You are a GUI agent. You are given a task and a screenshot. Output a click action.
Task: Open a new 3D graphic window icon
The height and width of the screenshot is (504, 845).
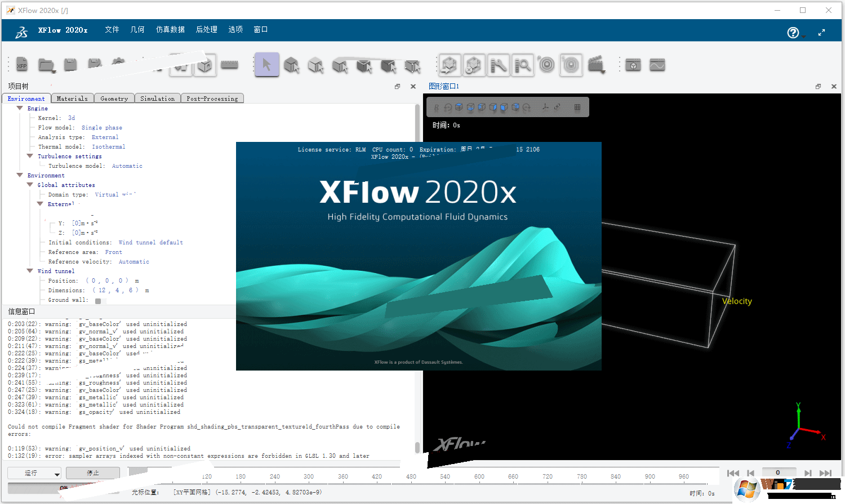click(x=633, y=65)
